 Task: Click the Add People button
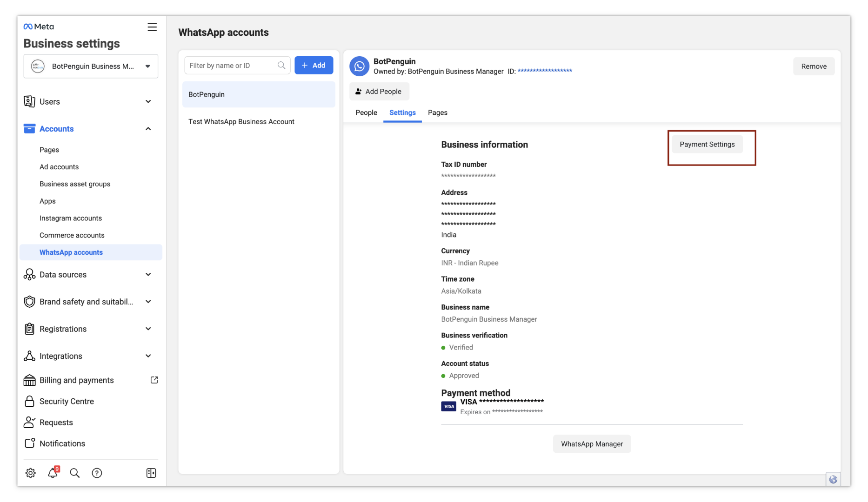point(379,92)
